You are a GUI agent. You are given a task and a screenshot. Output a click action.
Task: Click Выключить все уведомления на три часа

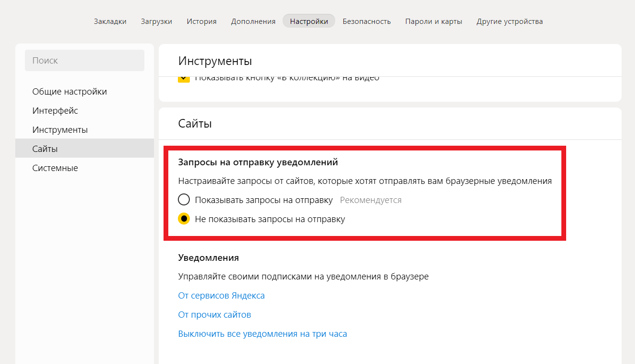coord(263,334)
